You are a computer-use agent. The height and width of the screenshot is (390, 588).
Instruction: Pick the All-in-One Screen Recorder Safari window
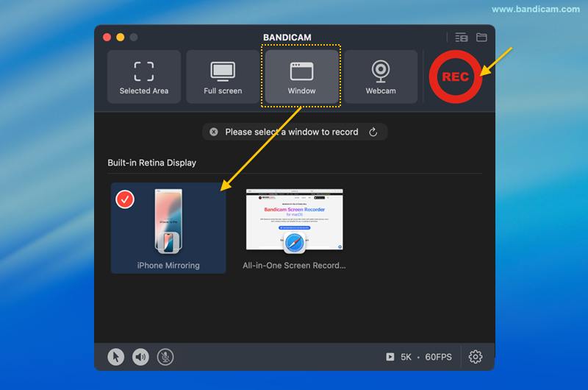point(294,219)
